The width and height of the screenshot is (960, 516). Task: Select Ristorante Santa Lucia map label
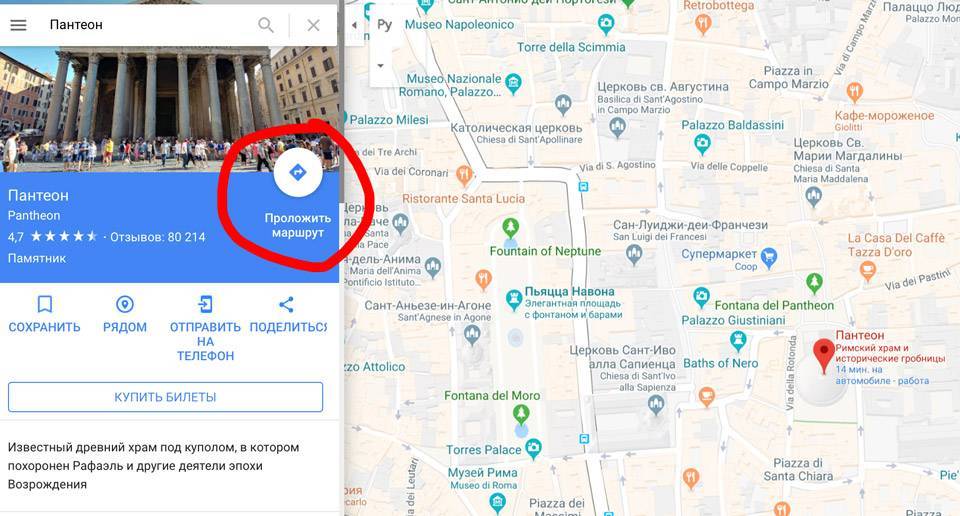[x=463, y=199]
